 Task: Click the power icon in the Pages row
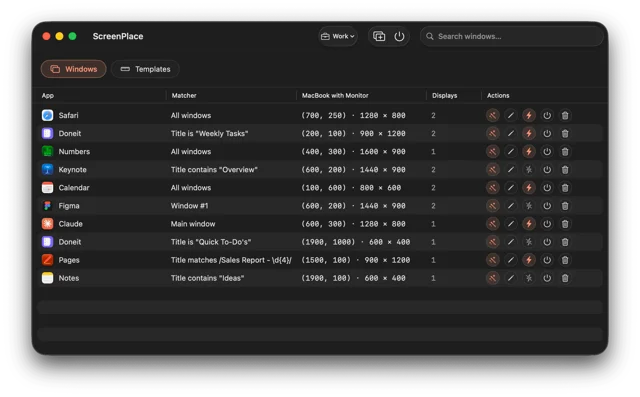click(547, 260)
